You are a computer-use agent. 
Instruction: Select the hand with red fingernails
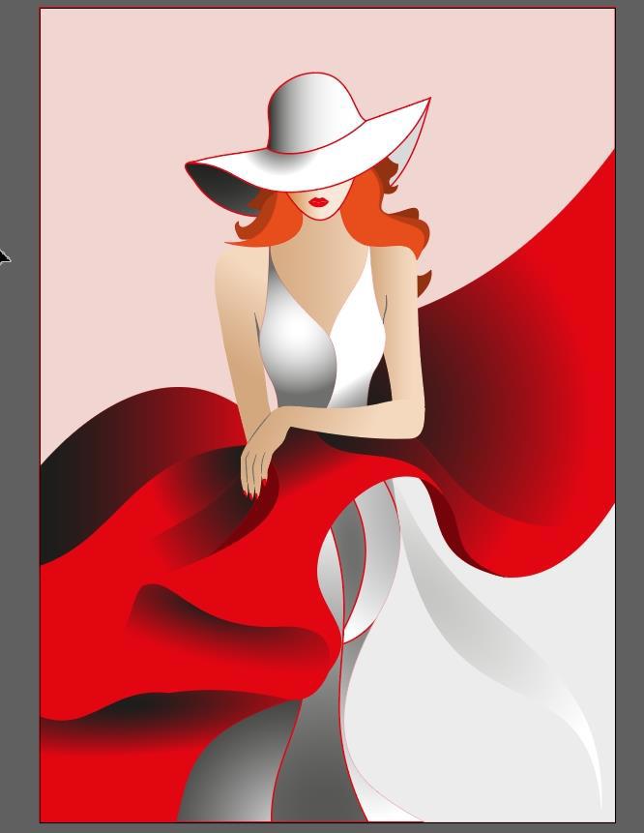click(x=256, y=469)
